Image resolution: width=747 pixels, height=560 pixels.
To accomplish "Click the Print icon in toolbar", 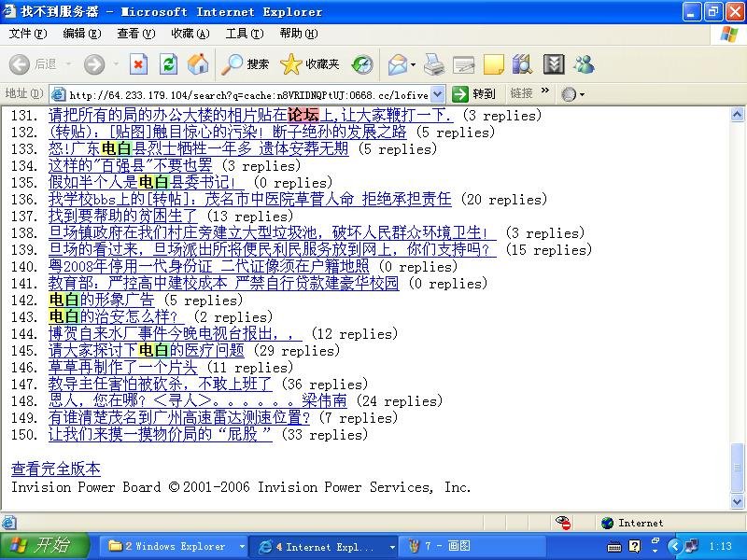I will tap(433, 64).
